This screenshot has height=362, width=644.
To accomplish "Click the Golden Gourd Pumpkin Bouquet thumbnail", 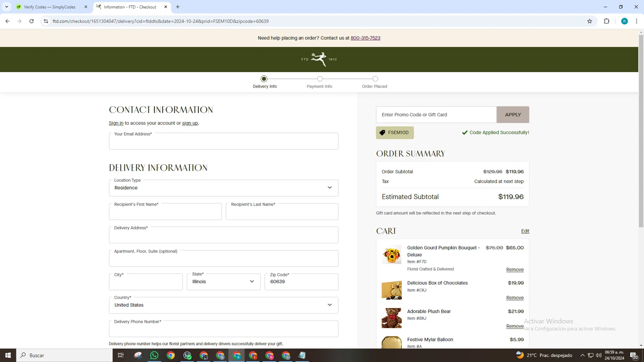I will [x=392, y=255].
